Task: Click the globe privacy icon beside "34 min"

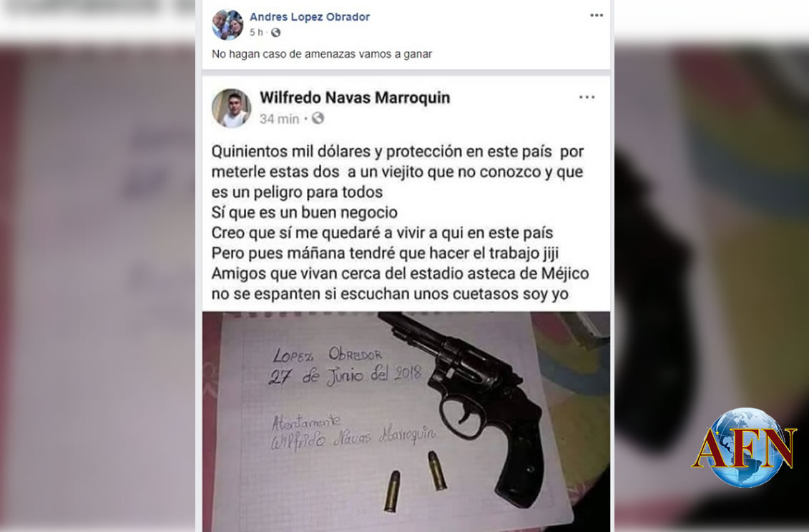Action: (x=318, y=118)
